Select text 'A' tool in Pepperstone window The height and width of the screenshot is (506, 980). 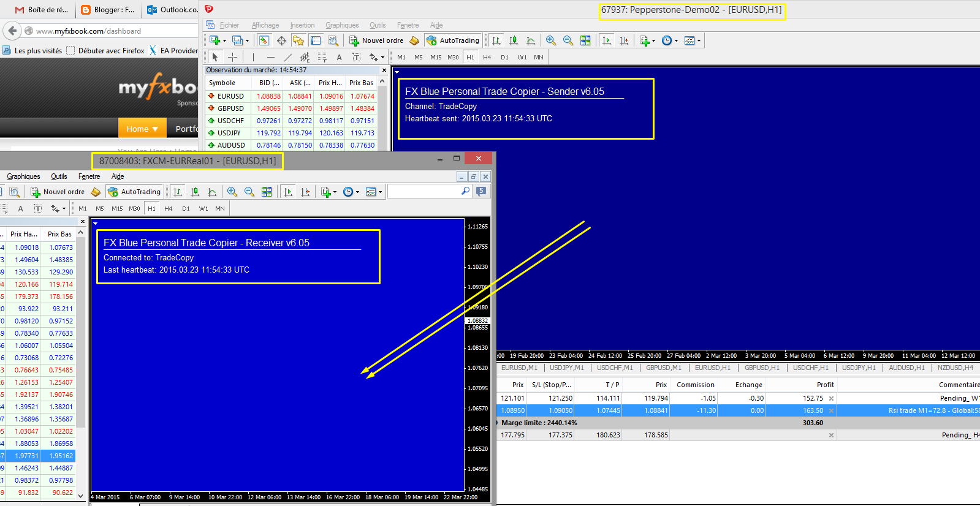point(339,57)
